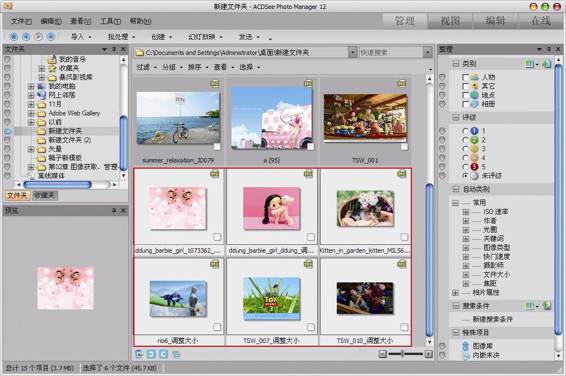Viewport: 566px width, 376px height.
Task: Pin the 整理 organize panel
Action: (x=549, y=49)
